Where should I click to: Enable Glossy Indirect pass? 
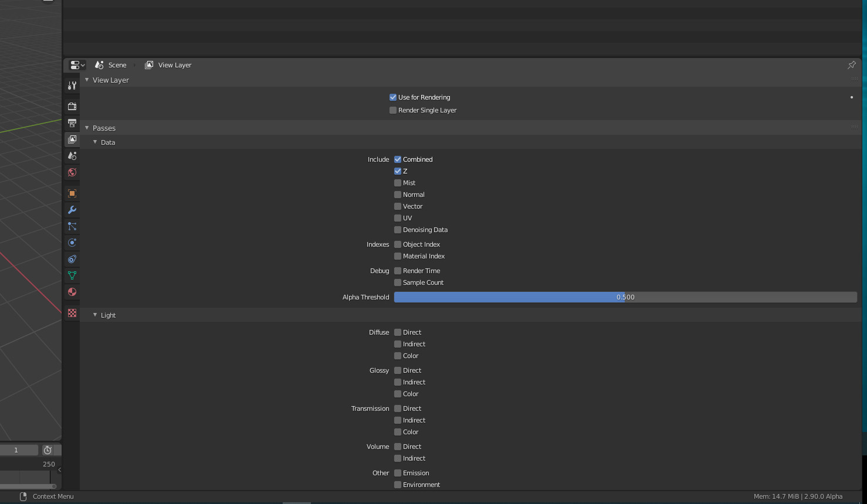click(398, 382)
